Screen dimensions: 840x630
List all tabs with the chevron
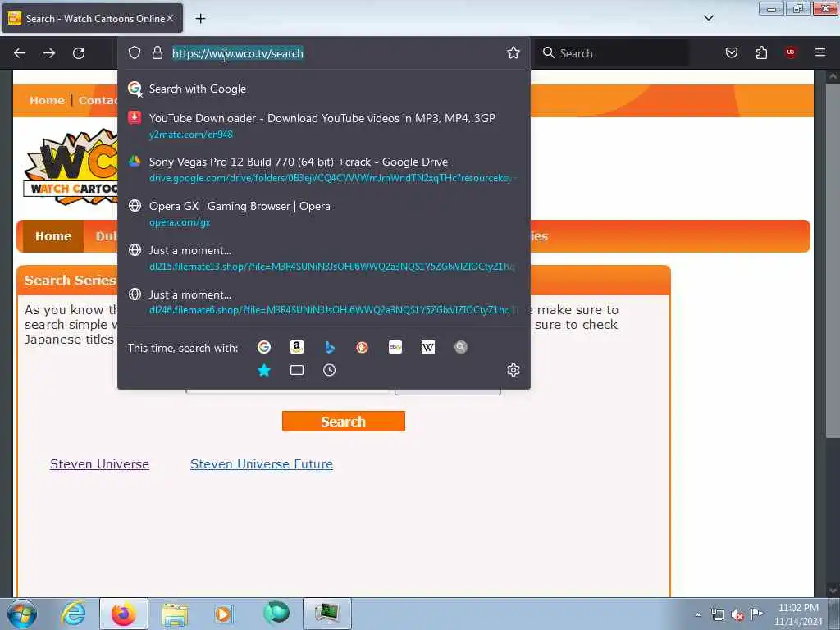pos(708,18)
